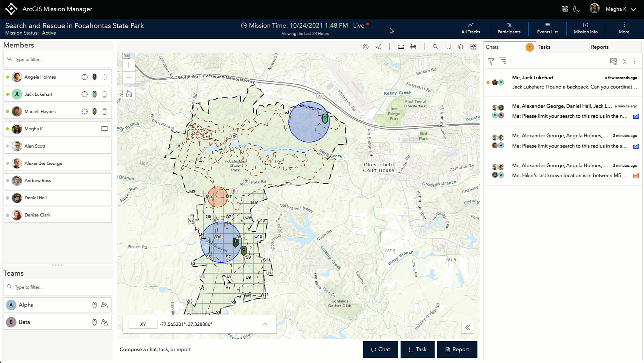Select member Daniel Hall
The height and width of the screenshot is (363, 644).
pos(58,198)
